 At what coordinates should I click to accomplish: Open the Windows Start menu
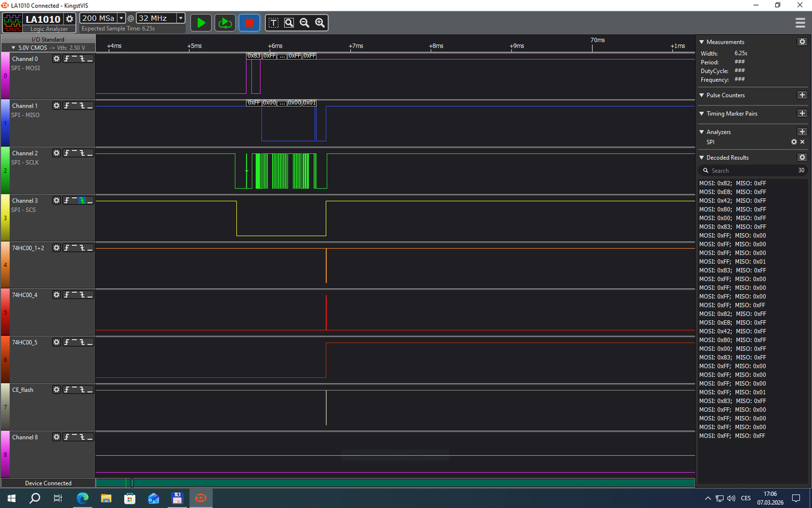tap(11, 498)
